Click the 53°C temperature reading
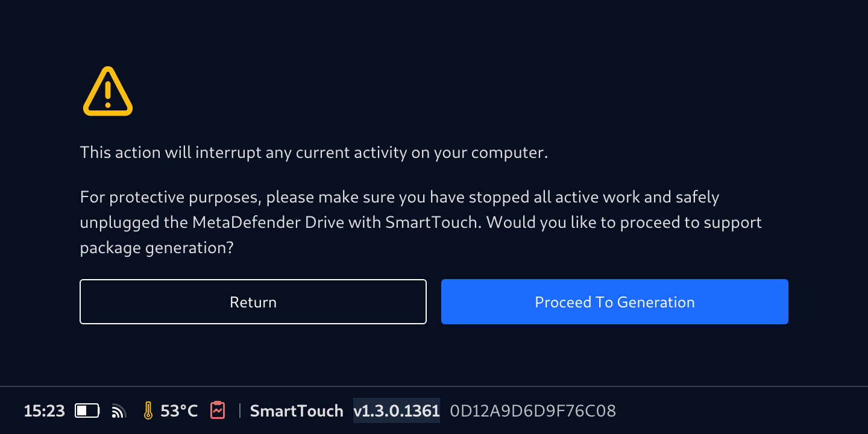This screenshot has width=868, height=434. (x=179, y=411)
